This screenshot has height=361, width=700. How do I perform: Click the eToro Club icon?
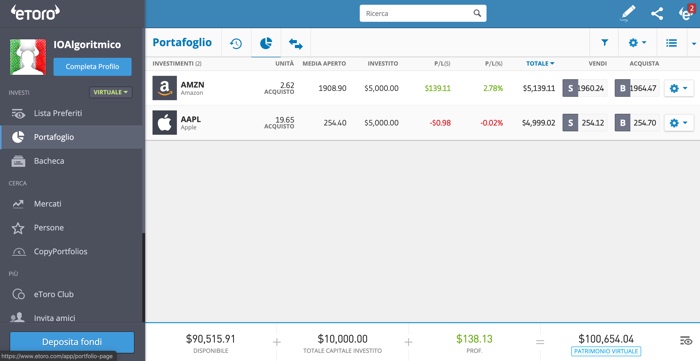pos(18,295)
